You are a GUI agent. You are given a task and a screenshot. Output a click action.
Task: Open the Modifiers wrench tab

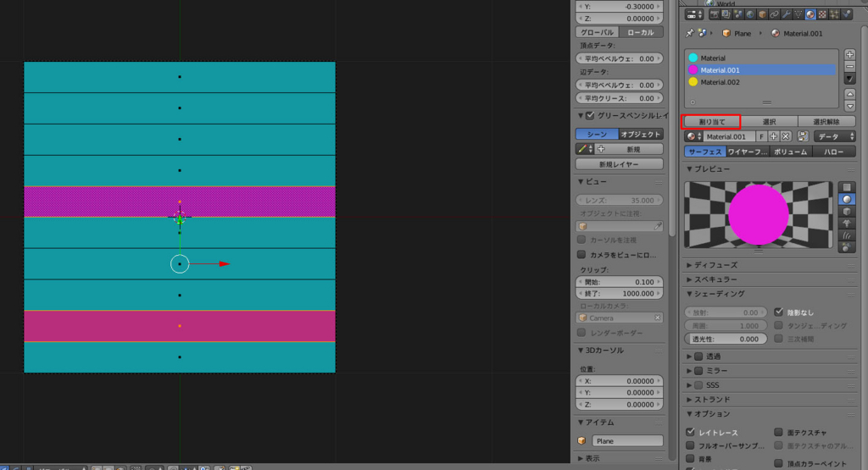787,14
